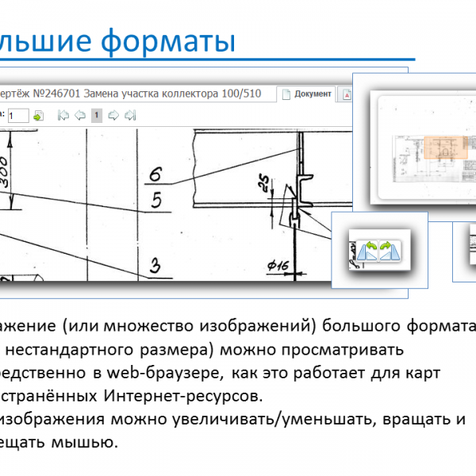This screenshot has height=476, width=476.
Task: Click the partial thumbnail at the right edge
Action: tap(464, 252)
